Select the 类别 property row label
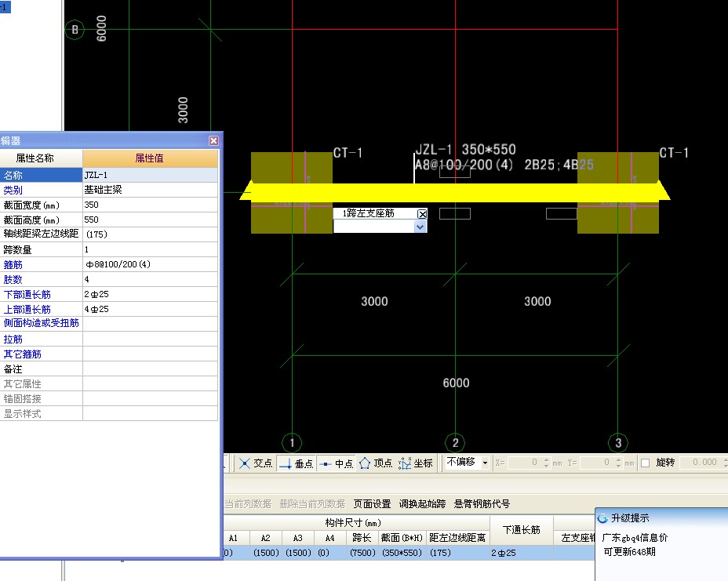 (13, 190)
